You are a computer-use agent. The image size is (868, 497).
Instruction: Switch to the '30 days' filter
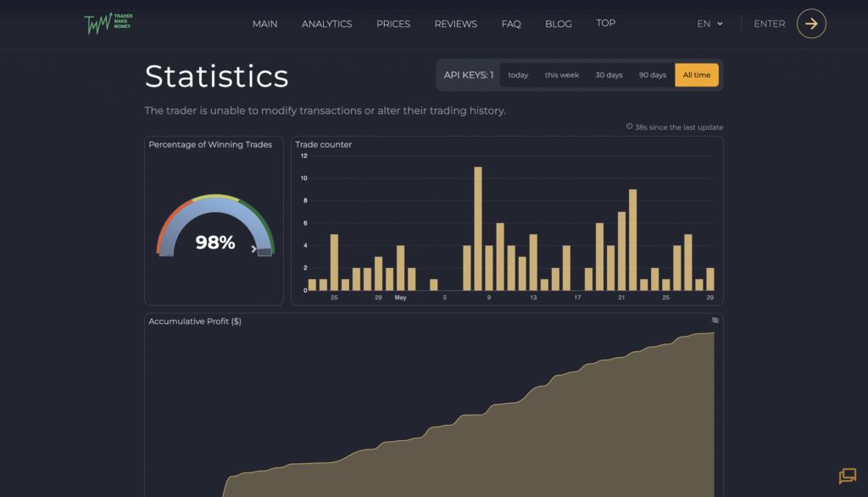tap(609, 75)
